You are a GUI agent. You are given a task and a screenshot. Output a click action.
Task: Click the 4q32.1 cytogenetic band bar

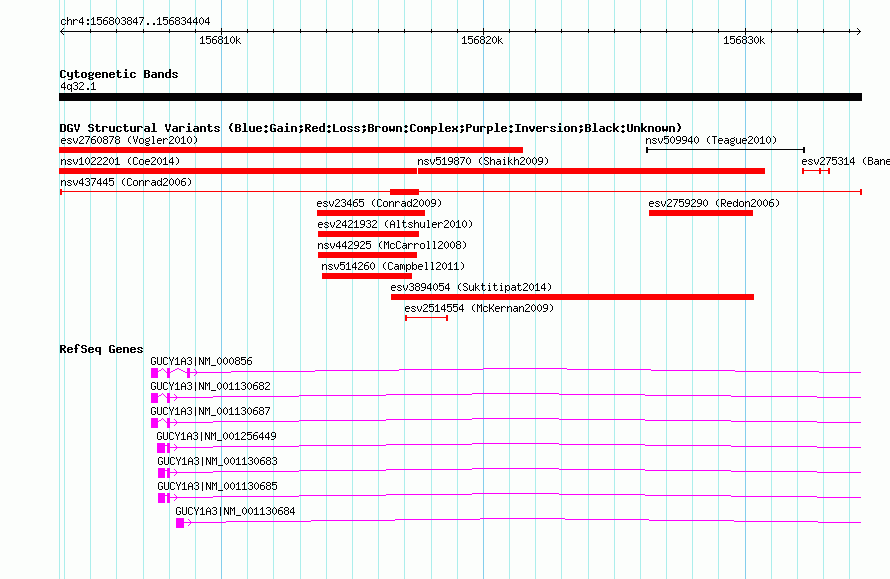[460, 98]
